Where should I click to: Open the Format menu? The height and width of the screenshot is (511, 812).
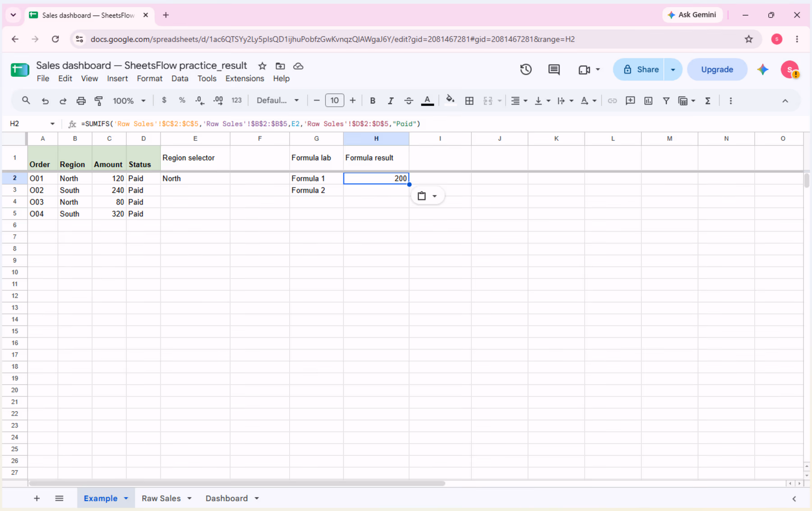coord(149,79)
